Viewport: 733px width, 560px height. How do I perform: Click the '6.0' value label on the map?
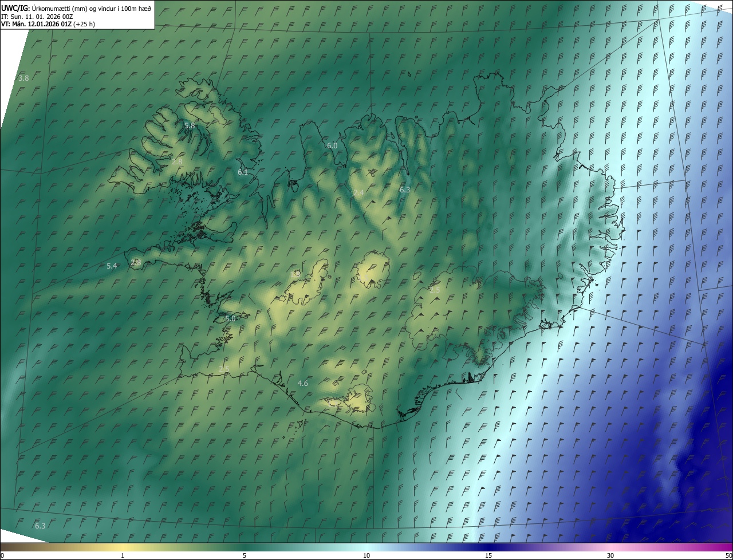point(332,146)
